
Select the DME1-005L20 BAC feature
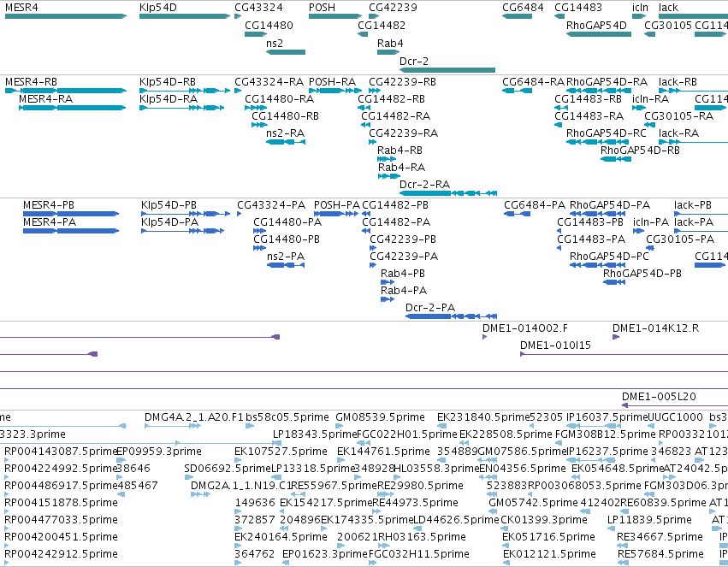(675, 405)
